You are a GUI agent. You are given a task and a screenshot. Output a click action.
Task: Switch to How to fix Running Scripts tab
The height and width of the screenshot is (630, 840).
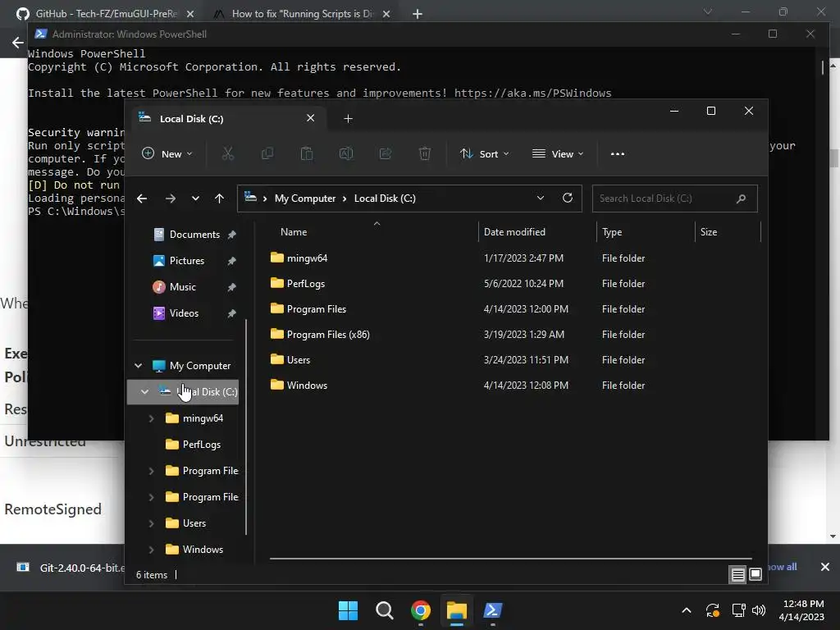[x=302, y=13]
